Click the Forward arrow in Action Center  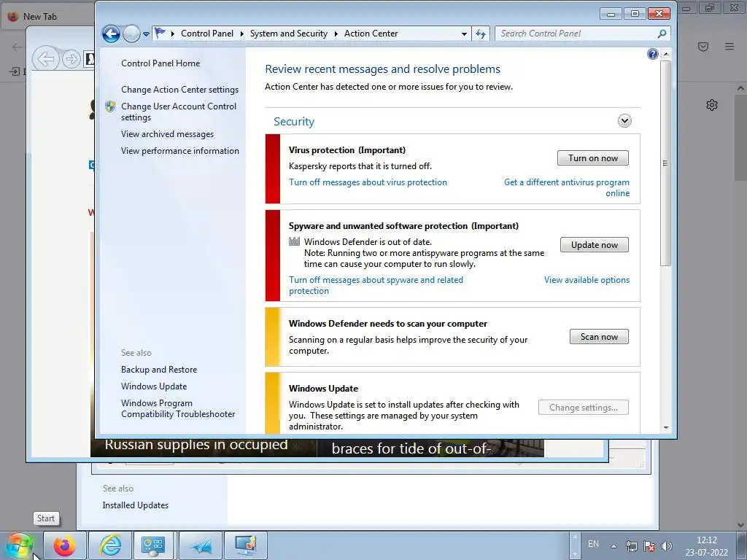(131, 34)
